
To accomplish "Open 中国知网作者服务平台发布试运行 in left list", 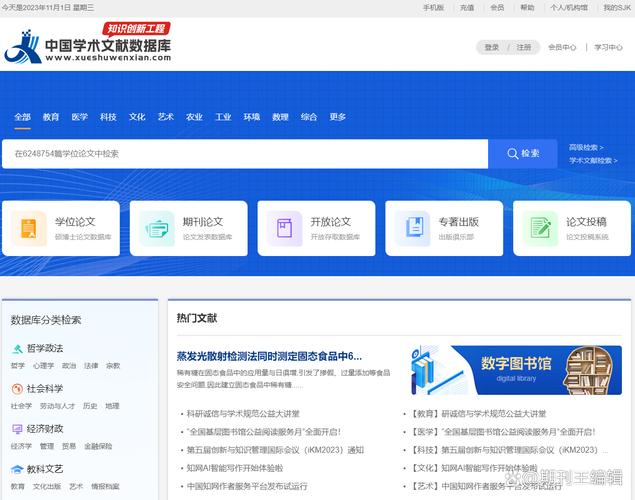I will click(x=247, y=486).
